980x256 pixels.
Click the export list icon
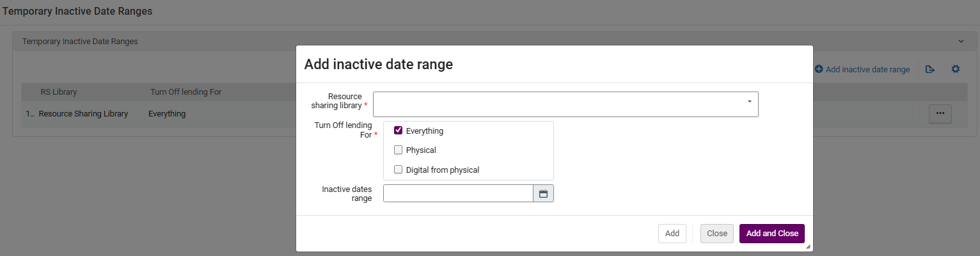pyautogui.click(x=930, y=69)
